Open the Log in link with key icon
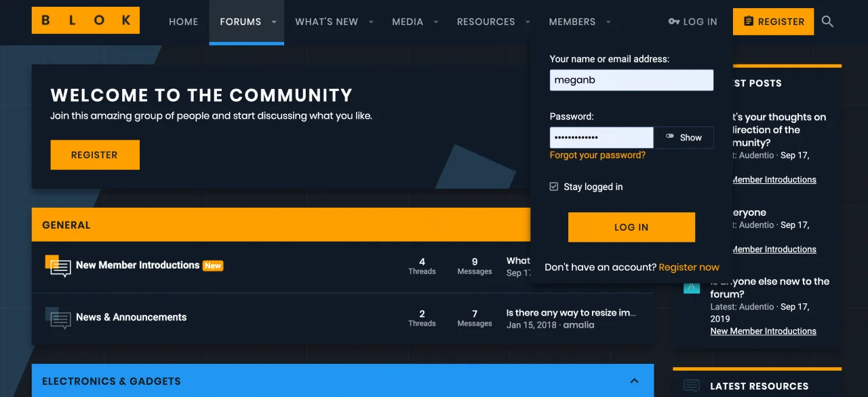 692,22
